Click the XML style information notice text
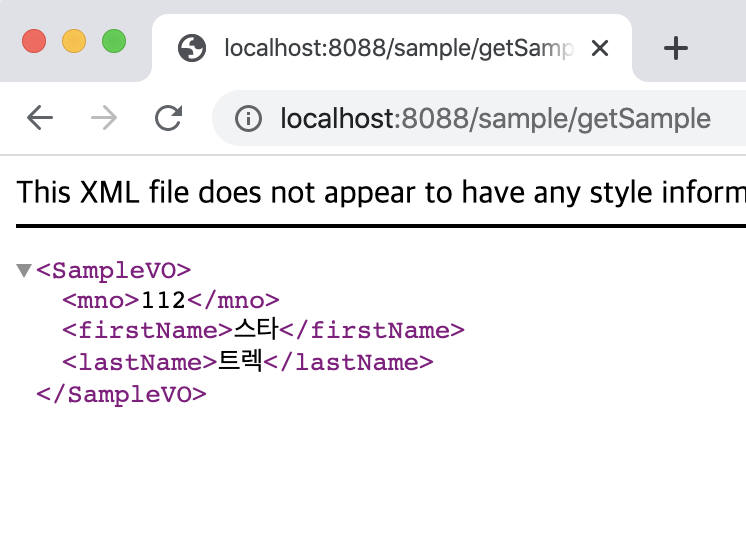 [x=381, y=192]
